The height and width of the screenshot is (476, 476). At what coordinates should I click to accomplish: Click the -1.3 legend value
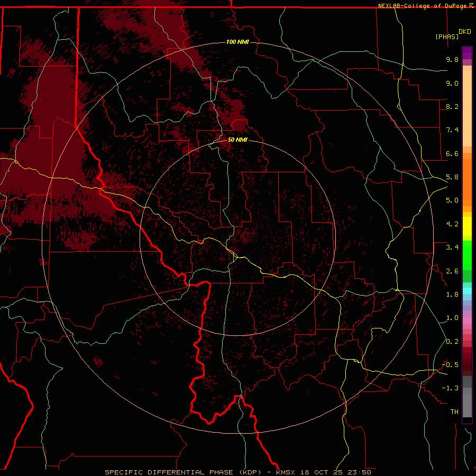coord(450,388)
